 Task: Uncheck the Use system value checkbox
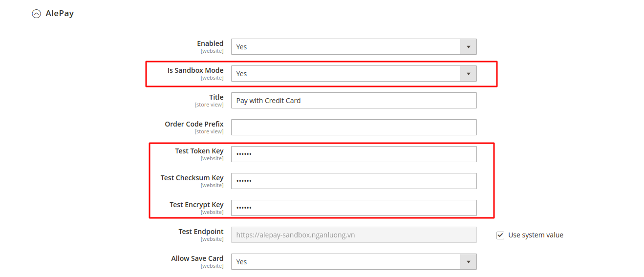point(500,235)
